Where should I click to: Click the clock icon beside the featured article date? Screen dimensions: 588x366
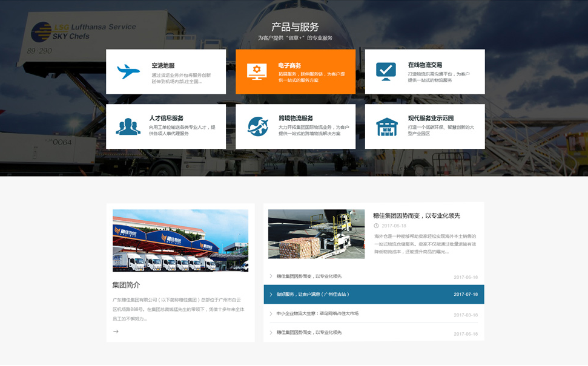pos(376,226)
